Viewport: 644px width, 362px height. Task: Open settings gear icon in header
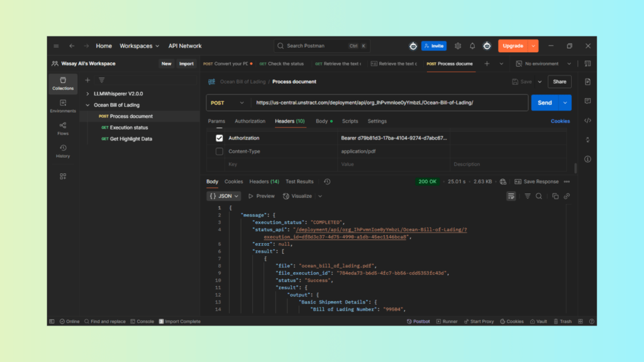[458, 46]
